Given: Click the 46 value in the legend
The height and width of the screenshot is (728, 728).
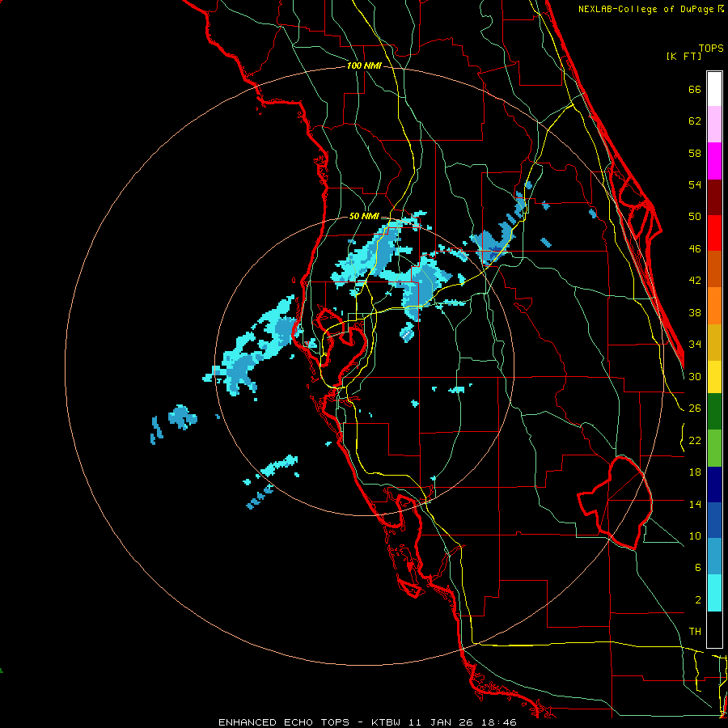Looking at the screenshot, I should [695, 249].
